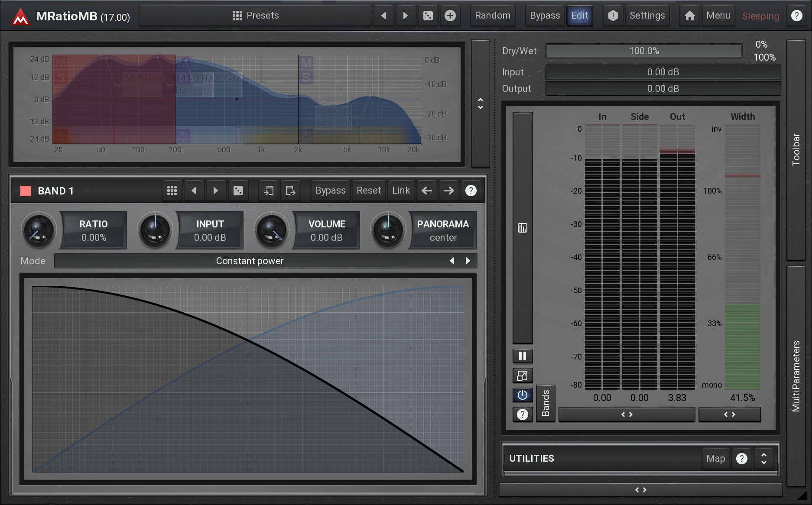This screenshot has height=505, width=812.
Task: Paste Band 1 settings icon
Action: click(x=290, y=191)
